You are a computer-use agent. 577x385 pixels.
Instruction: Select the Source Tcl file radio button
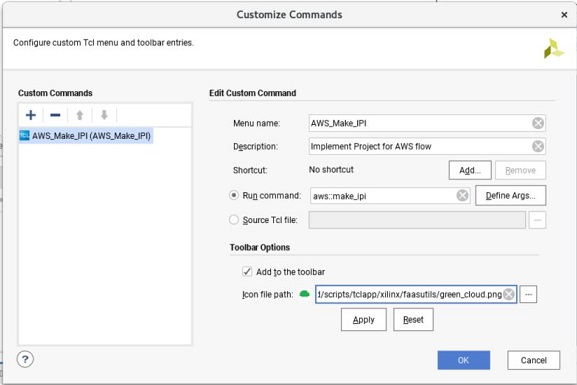pos(234,220)
